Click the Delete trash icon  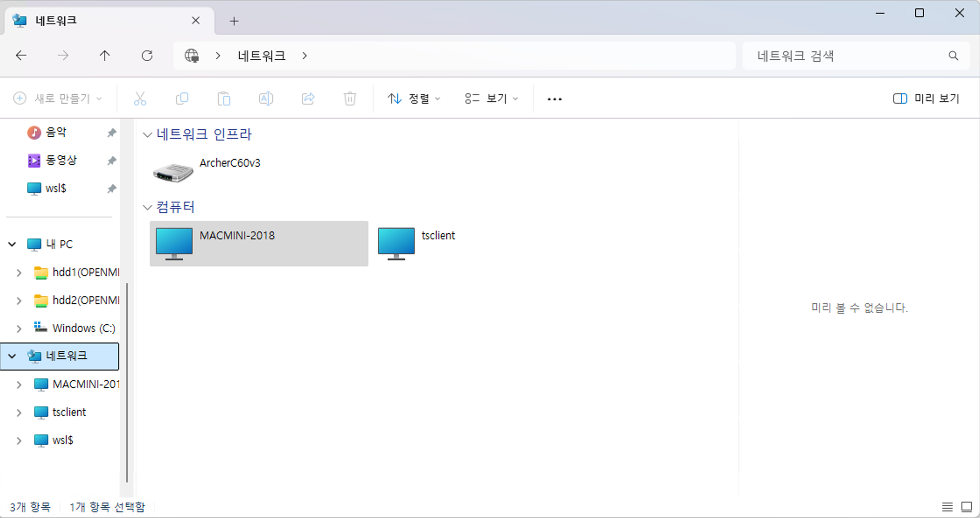pos(350,99)
